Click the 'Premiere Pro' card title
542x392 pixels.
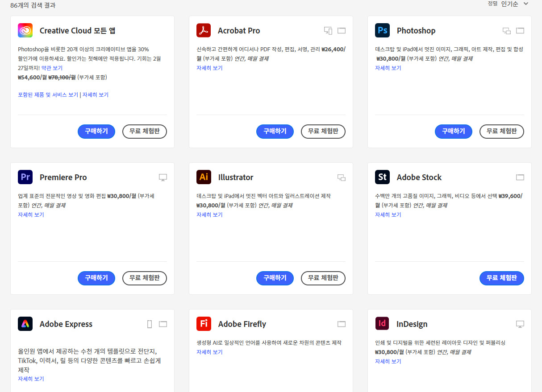63,177
